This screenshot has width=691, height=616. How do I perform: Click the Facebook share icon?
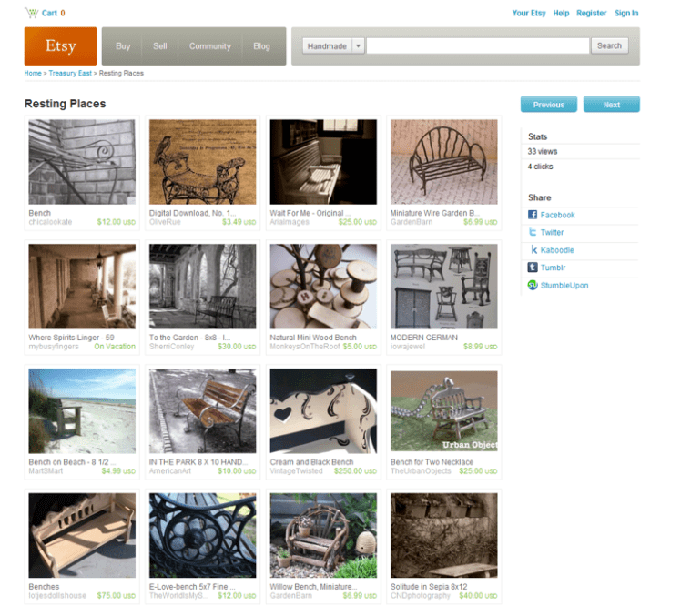pos(533,215)
